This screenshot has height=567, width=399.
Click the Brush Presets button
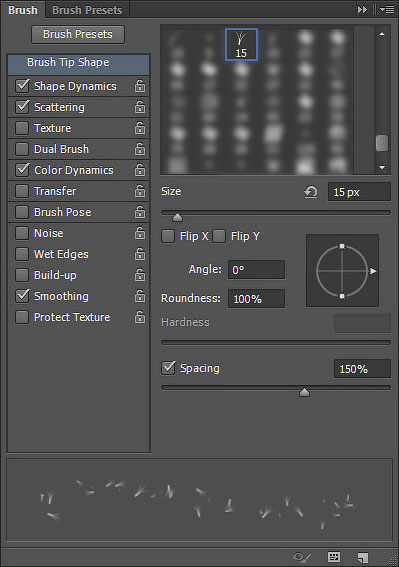click(78, 34)
